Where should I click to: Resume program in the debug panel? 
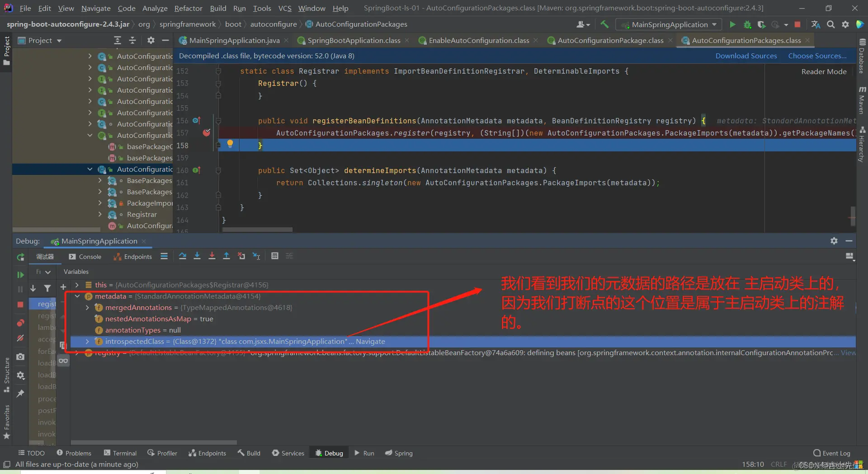click(20, 275)
